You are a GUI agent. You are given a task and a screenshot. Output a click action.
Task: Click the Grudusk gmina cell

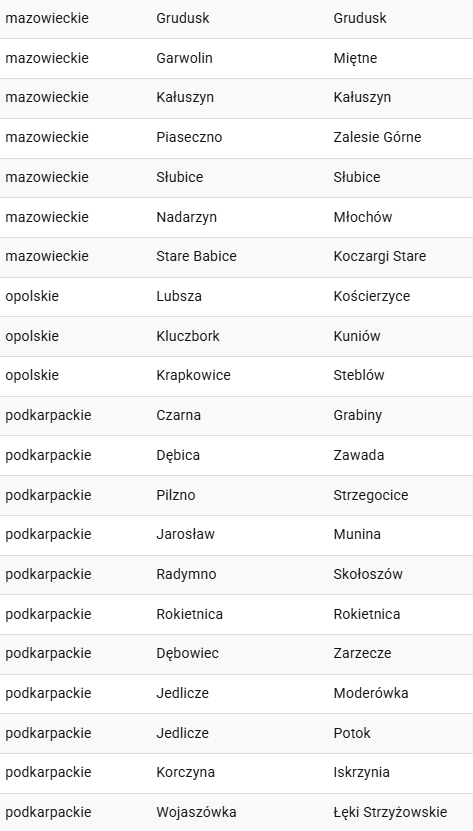tap(182, 18)
